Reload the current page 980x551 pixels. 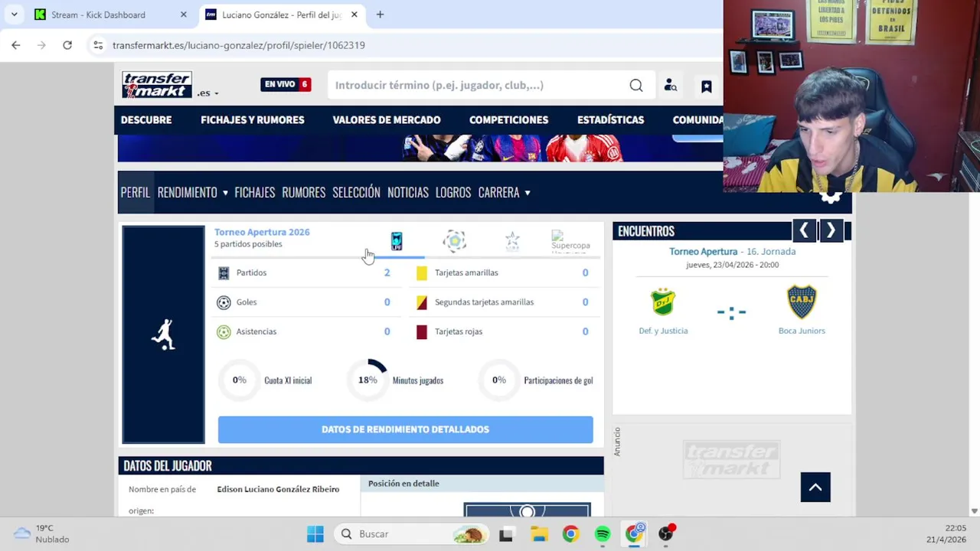pyautogui.click(x=67, y=45)
